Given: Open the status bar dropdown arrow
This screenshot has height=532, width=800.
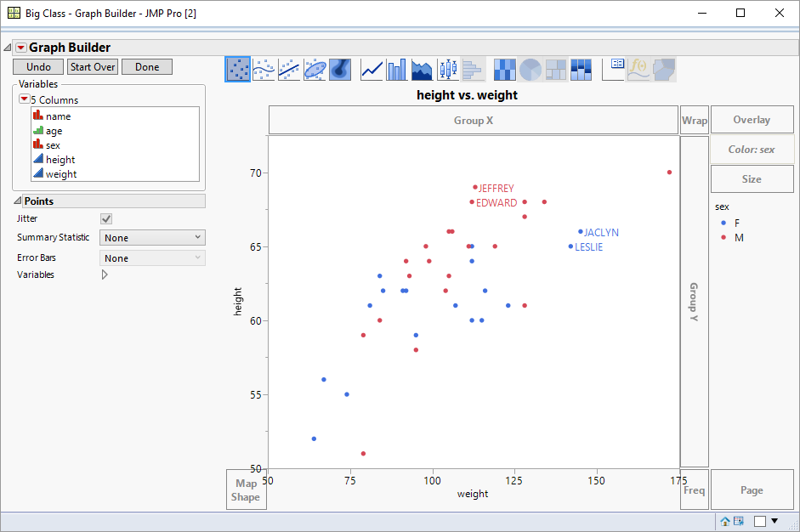Looking at the screenshot, I should pyautogui.click(x=774, y=521).
